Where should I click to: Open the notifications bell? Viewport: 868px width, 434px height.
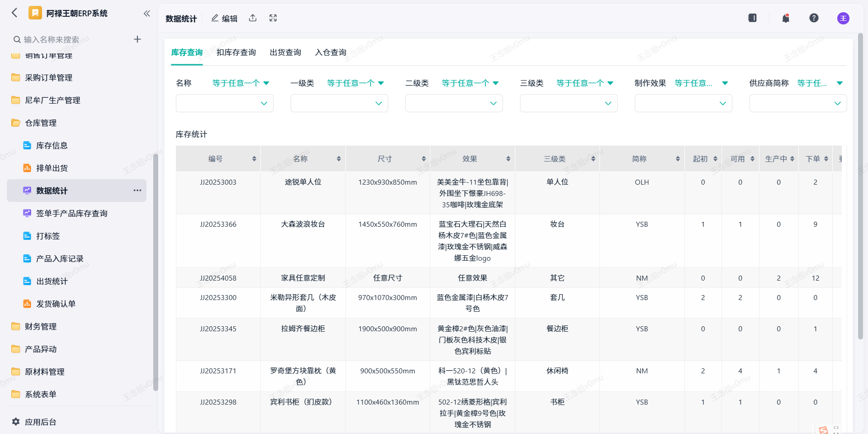click(x=786, y=18)
